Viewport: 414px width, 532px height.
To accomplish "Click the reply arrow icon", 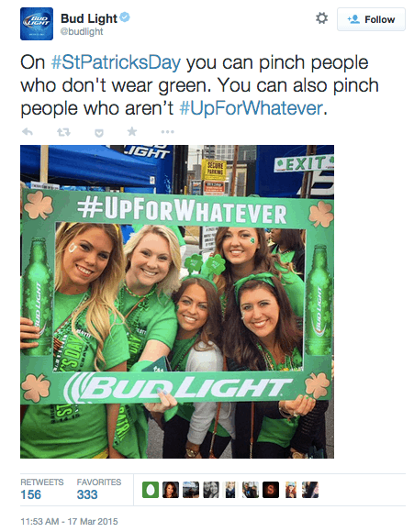I will [28, 132].
